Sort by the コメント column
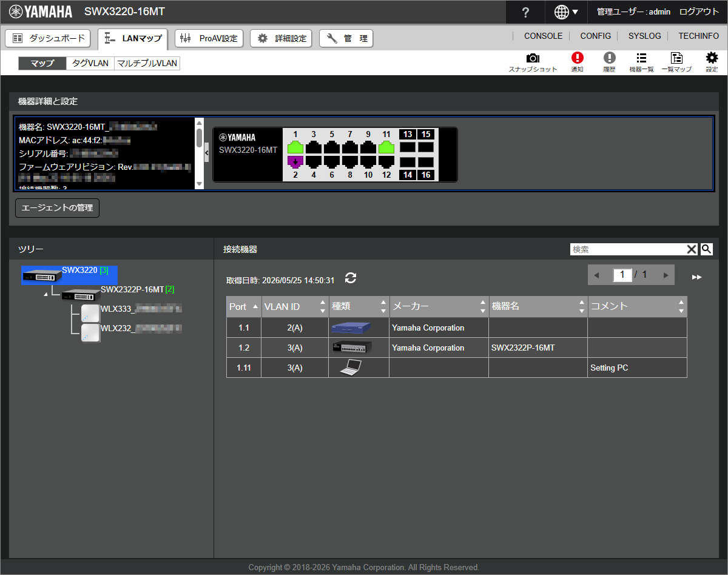The height and width of the screenshot is (575, 728). 638,307
